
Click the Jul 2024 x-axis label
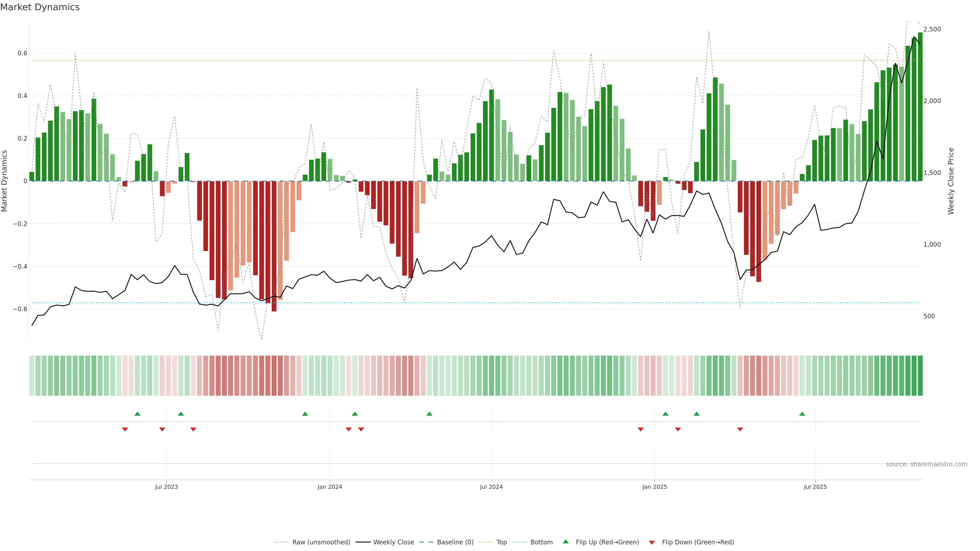pyautogui.click(x=491, y=487)
